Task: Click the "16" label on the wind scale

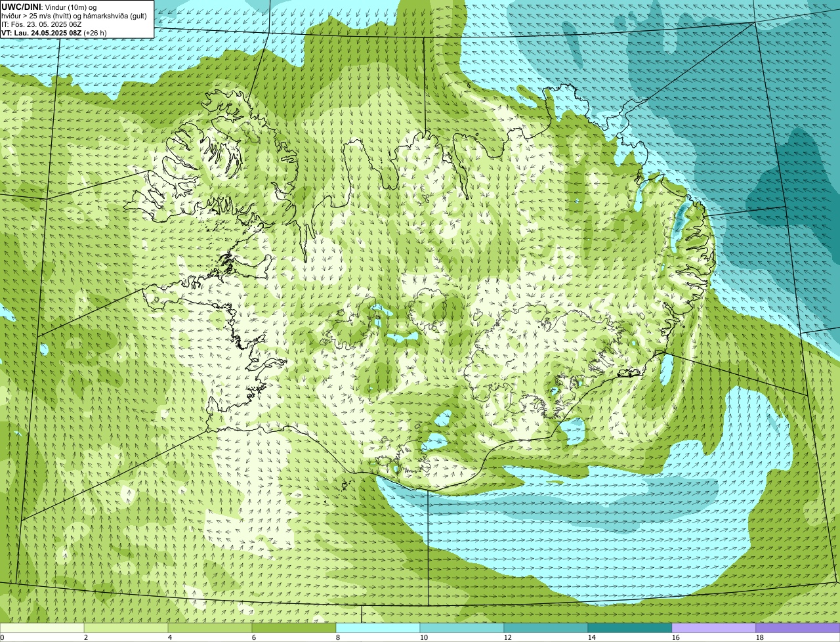Action: click(676, 637)
